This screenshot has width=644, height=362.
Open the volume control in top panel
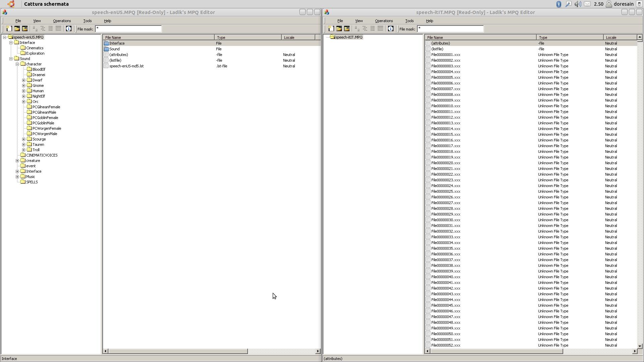pyautogui.click(x=578, y=4)
